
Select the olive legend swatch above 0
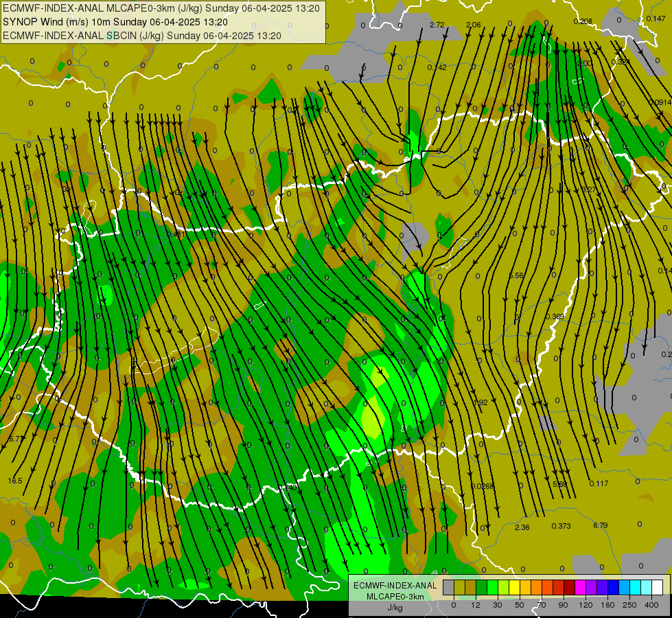(x=460, y=587)
